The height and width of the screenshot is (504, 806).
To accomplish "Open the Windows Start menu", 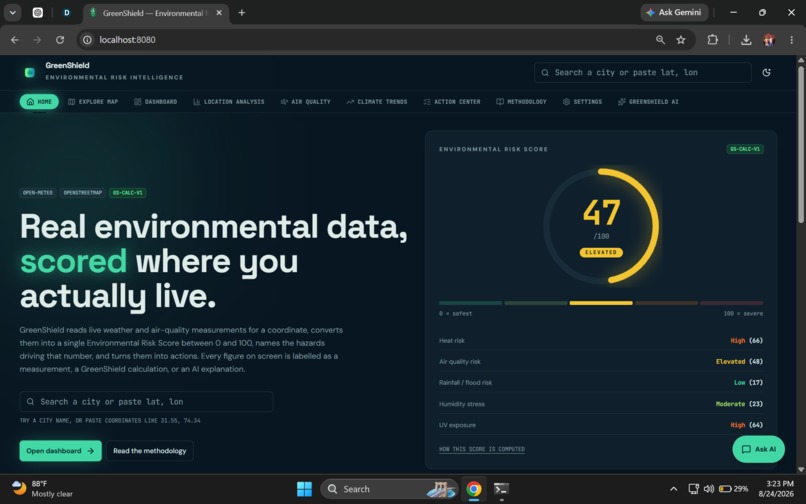I will click(x=304, y=489).
